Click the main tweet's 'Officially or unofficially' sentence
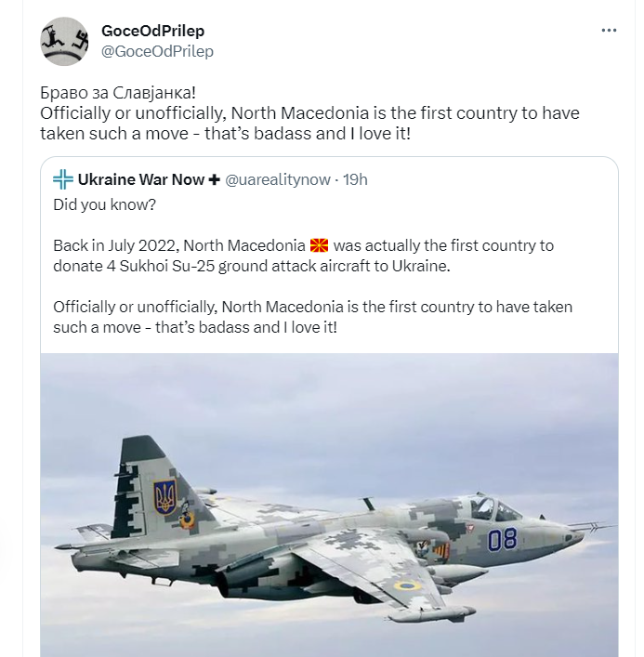 [309, 124]
